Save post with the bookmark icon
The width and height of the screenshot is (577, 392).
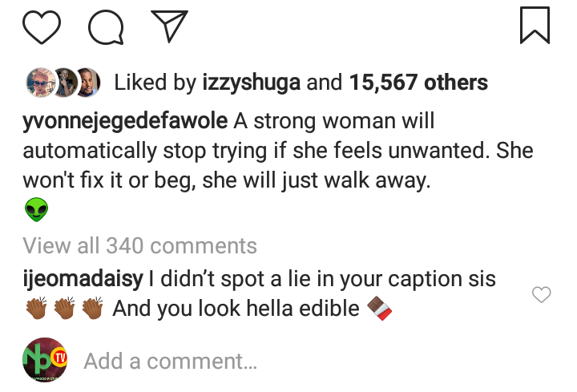[535, 25]
